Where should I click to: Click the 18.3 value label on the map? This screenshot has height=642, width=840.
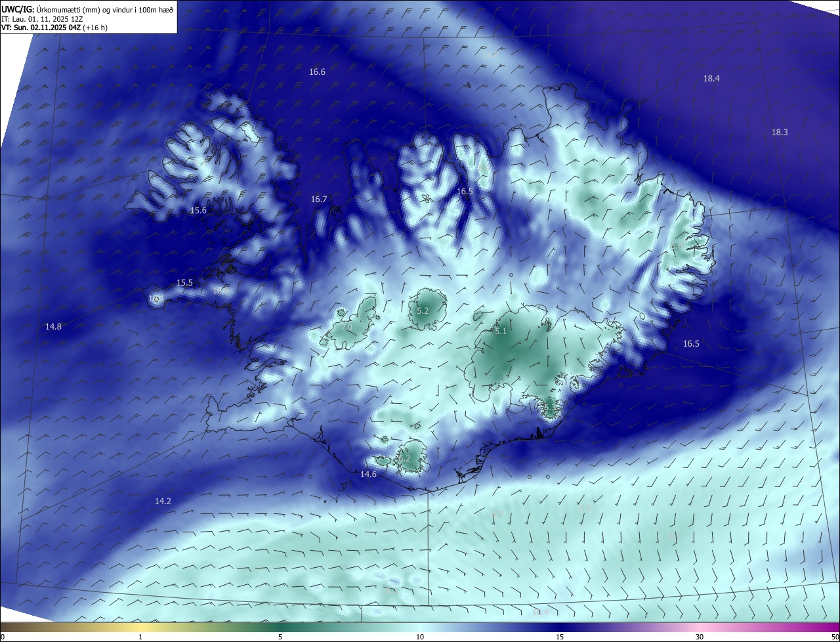(x=780, y=133)
